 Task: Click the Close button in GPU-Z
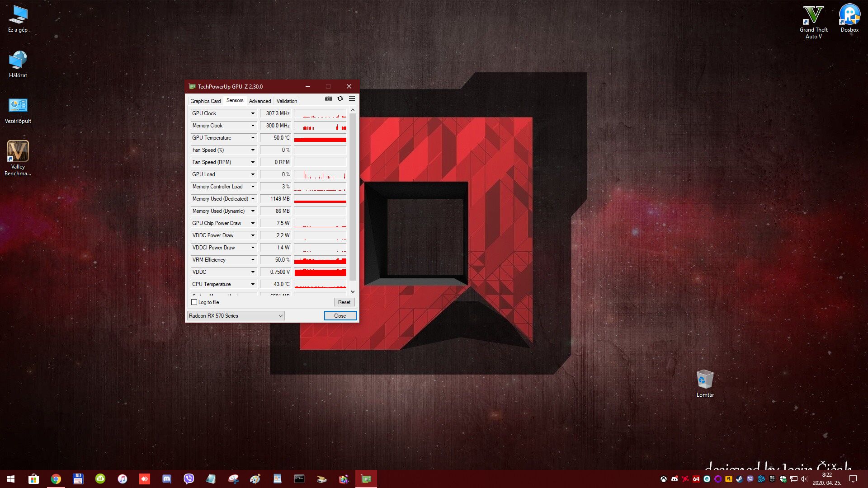340,316
